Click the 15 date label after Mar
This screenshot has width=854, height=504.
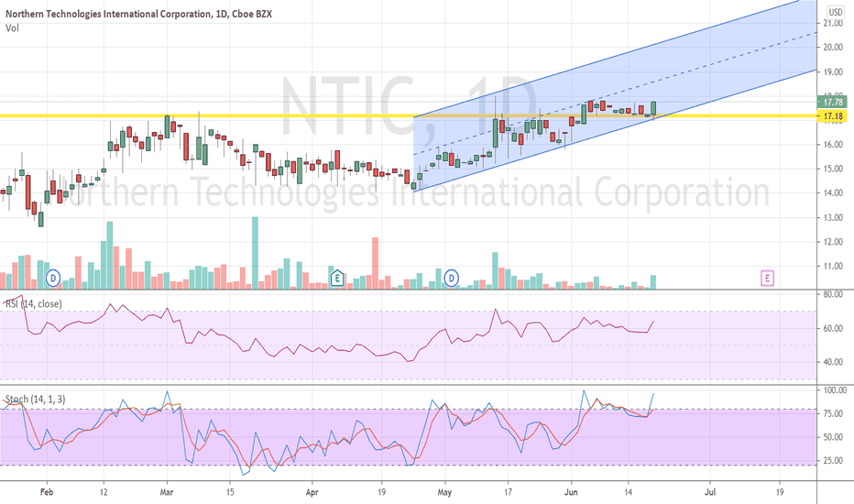pos(230,492)
